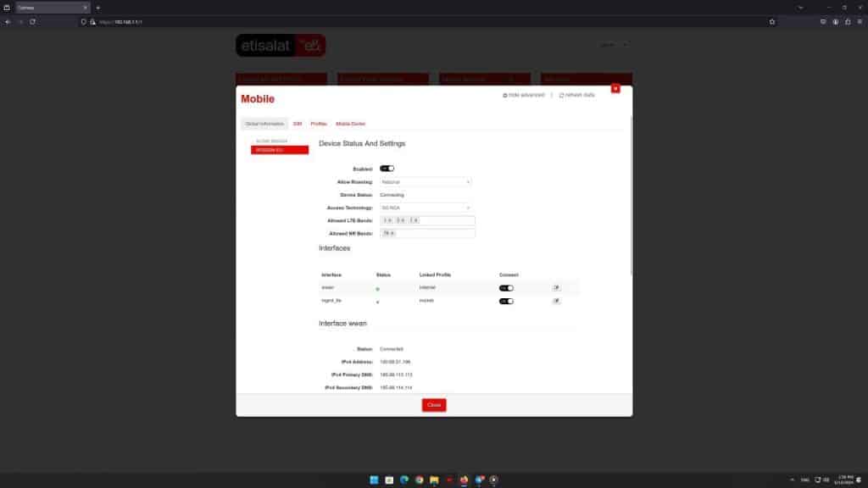The width and height of the screenshot is (868, 488).
Task: Open the clock and date in the taskbar
Action: [845, 480]
